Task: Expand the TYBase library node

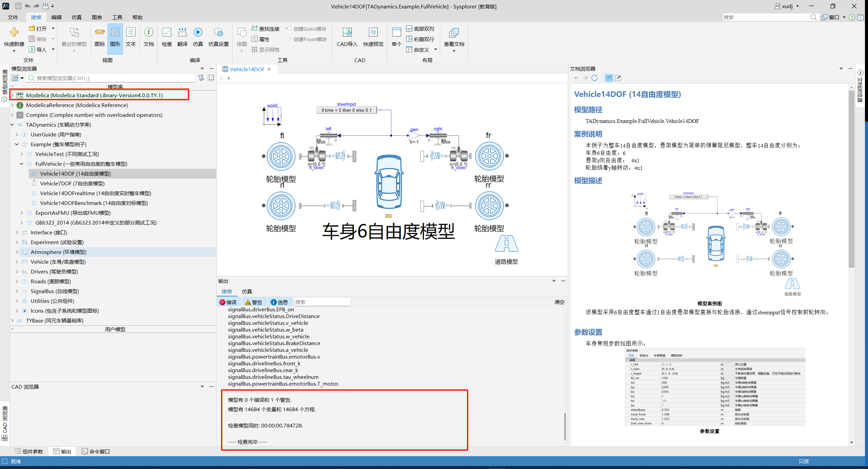Action: [x=13, y=320]
